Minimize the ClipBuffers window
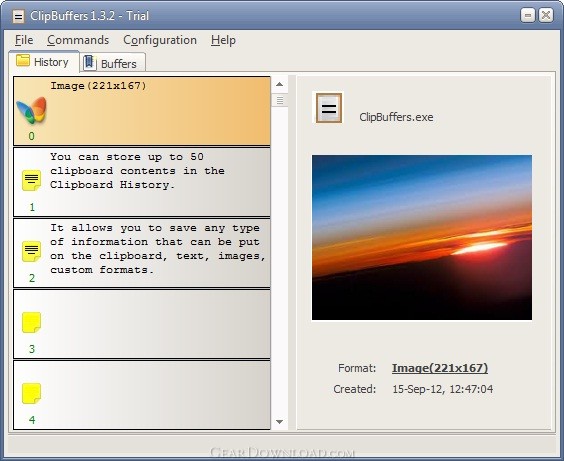Screen dimensions: 564x461 [528, 15]
